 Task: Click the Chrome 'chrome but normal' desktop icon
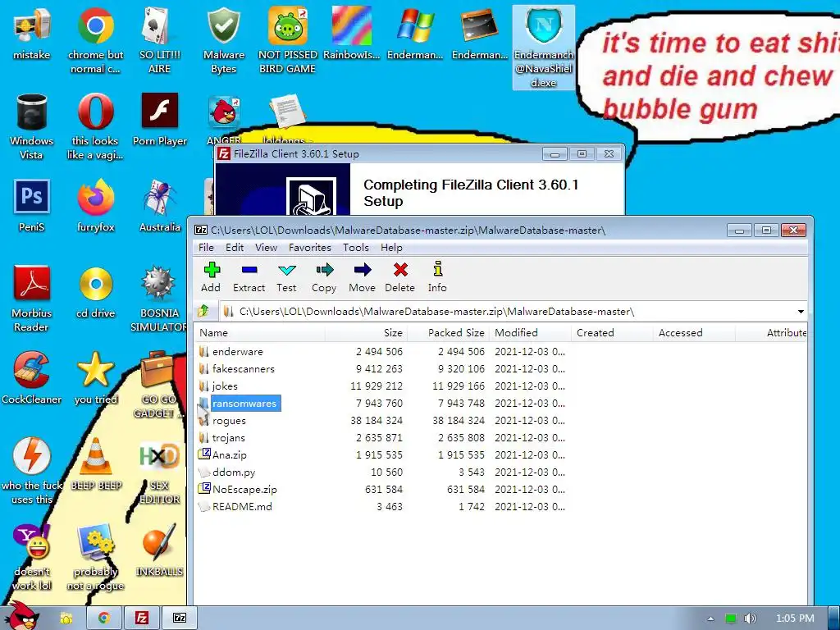(x=95, y=40)
